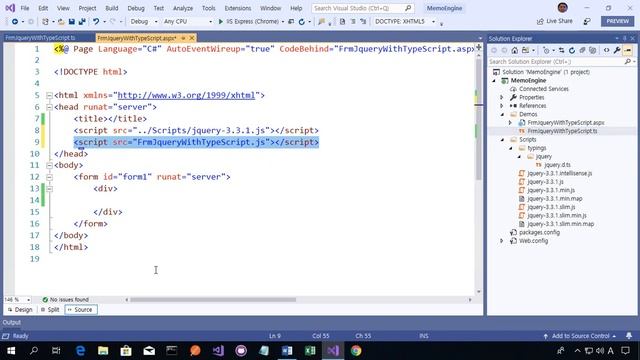Click the Undo arrow icon
Viewport: 640px width, 360px height.
coord(96,22)
